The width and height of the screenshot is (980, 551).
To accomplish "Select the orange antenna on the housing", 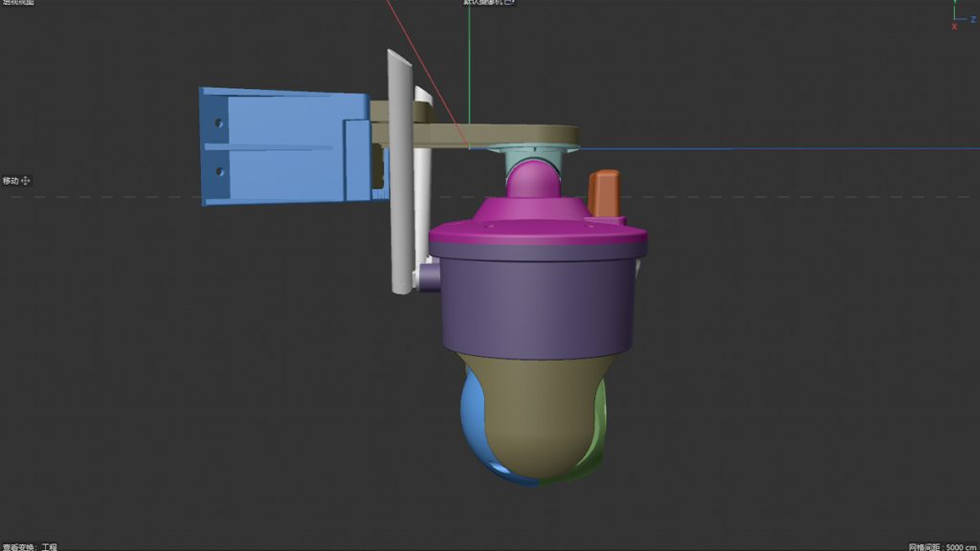I will coord(605,192).
